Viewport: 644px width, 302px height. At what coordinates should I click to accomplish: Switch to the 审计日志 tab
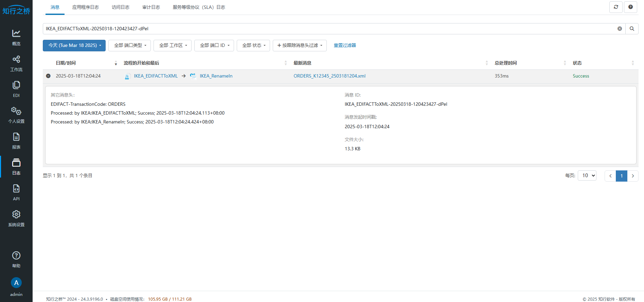coord(151,7)
